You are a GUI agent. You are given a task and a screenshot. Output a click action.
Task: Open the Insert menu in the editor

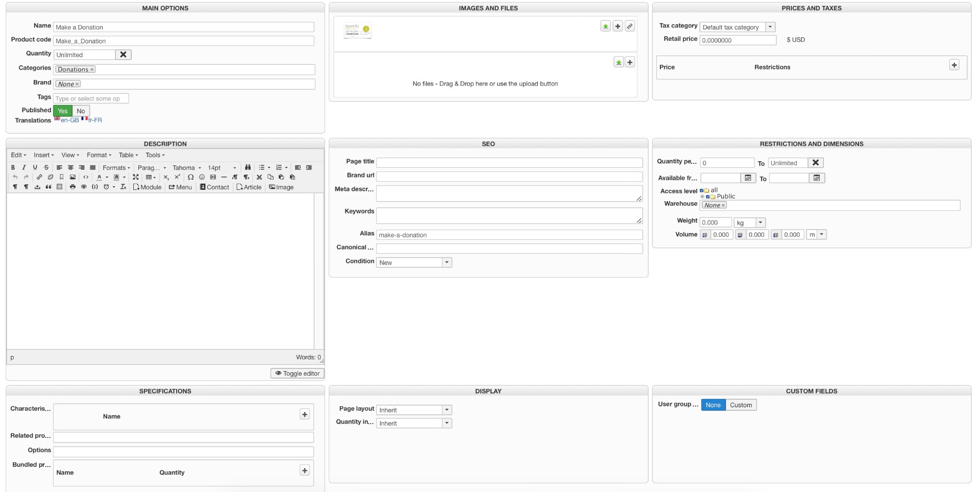tap(43, 155)
